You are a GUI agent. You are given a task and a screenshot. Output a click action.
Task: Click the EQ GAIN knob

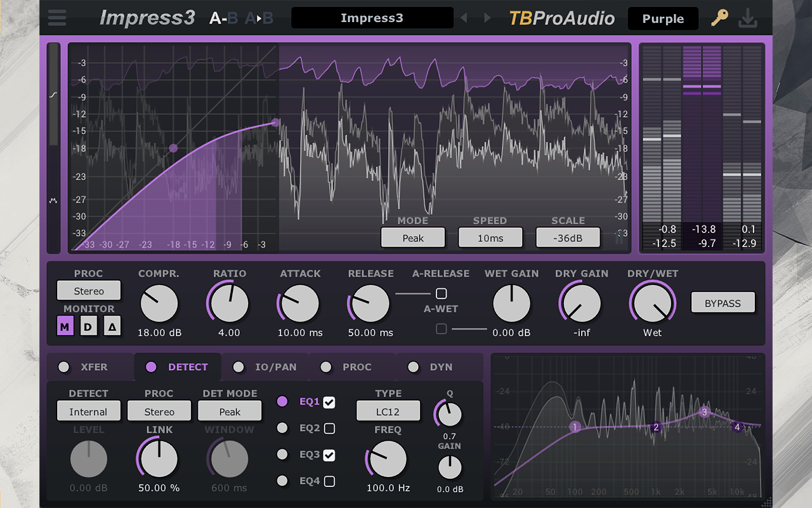[x=450, y=467]
